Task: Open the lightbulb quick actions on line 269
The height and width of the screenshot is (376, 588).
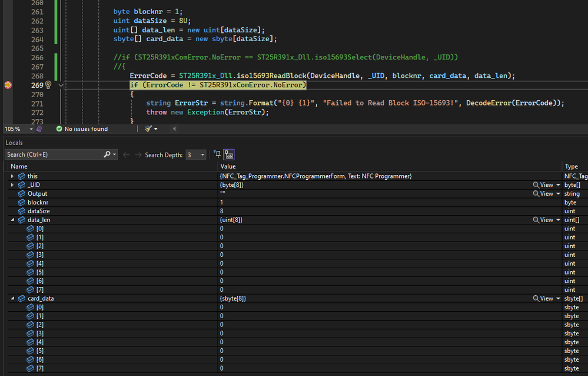Action: 49,85
